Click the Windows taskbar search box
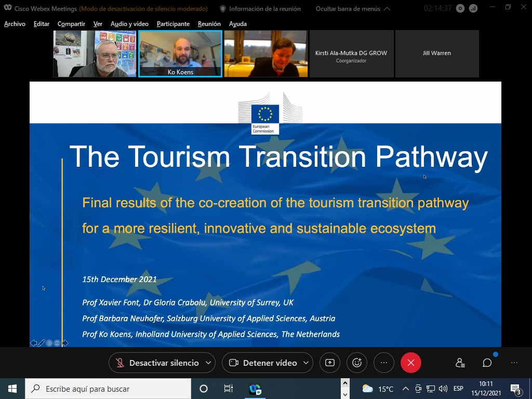The width and height of the screenshot is (532, 399). pyautogui.click(x=108, y=389)
